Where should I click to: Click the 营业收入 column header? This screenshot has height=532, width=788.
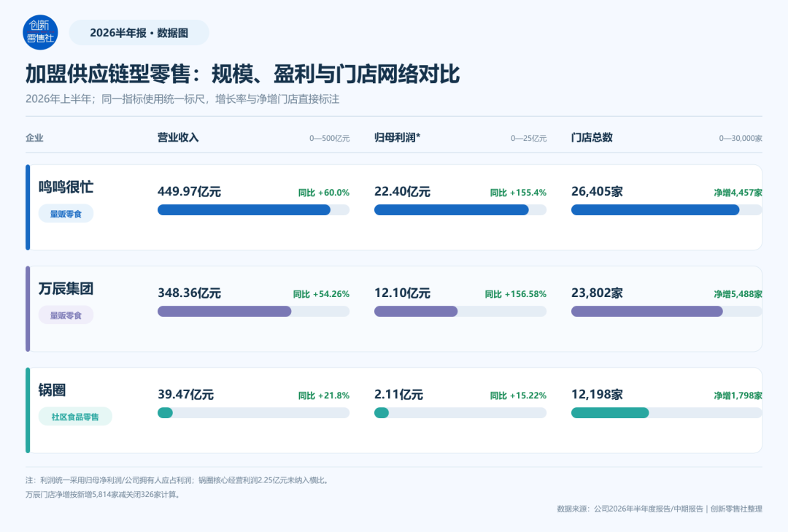pyautogui.click(x=178, y=137)
